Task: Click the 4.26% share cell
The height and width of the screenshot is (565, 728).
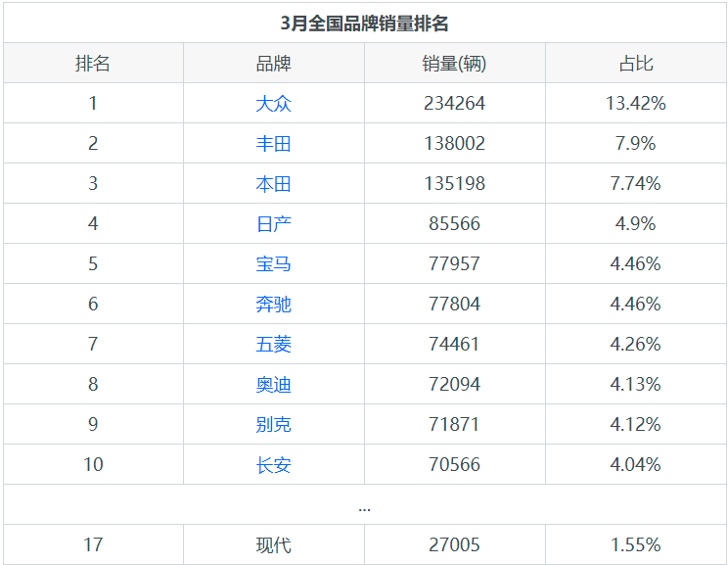Action: pyautogui.click(x=636, y=345)
